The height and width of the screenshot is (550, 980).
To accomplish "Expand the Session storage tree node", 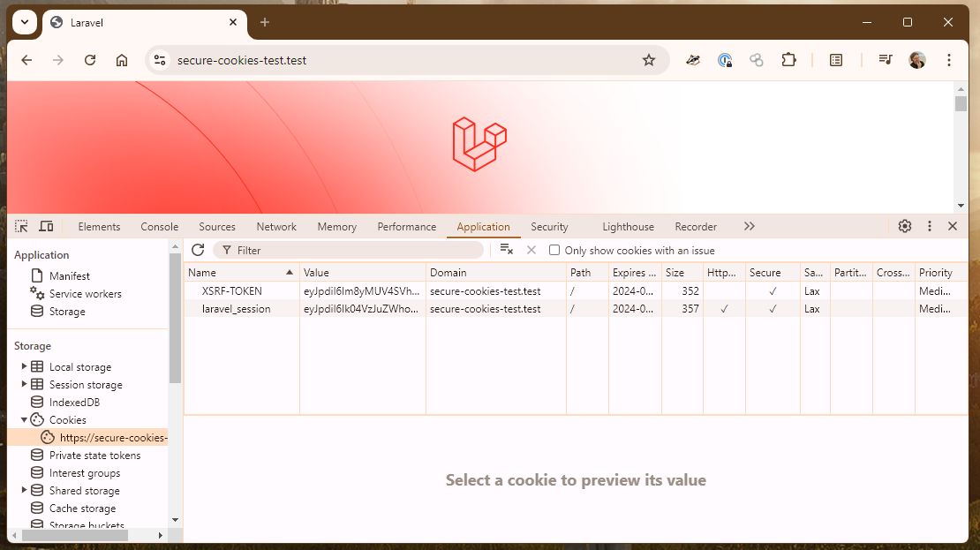I will click(24, 384).
